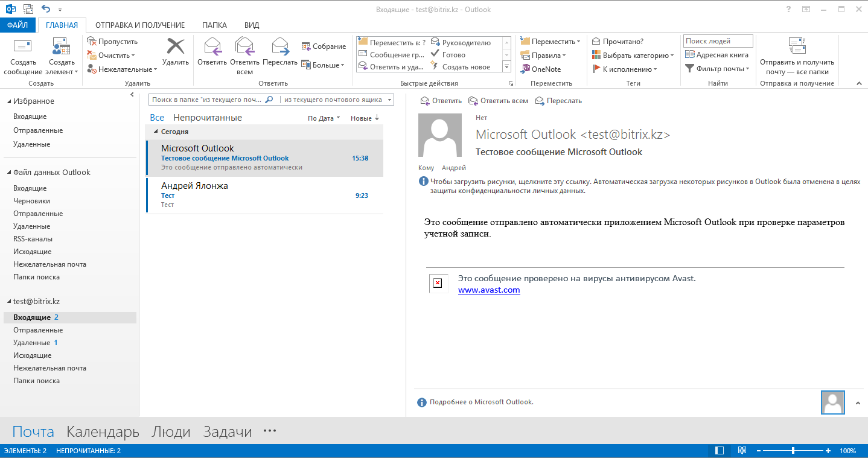Image resolution: width=868 pixels, height=458 pixels.
Task: Click Reply All in reading pane
Action: pos(498,101)
